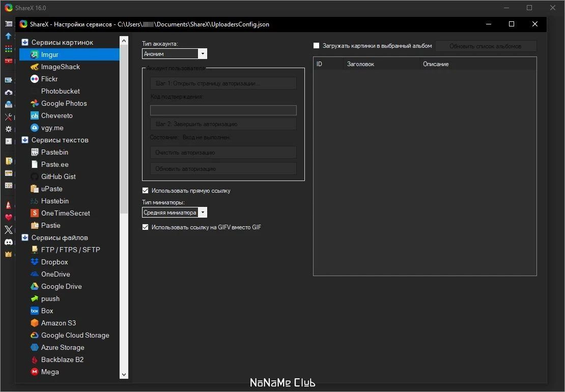Open Destinations icon in ShareX main sidebar
565x392 pixels.
pos(8,105)
